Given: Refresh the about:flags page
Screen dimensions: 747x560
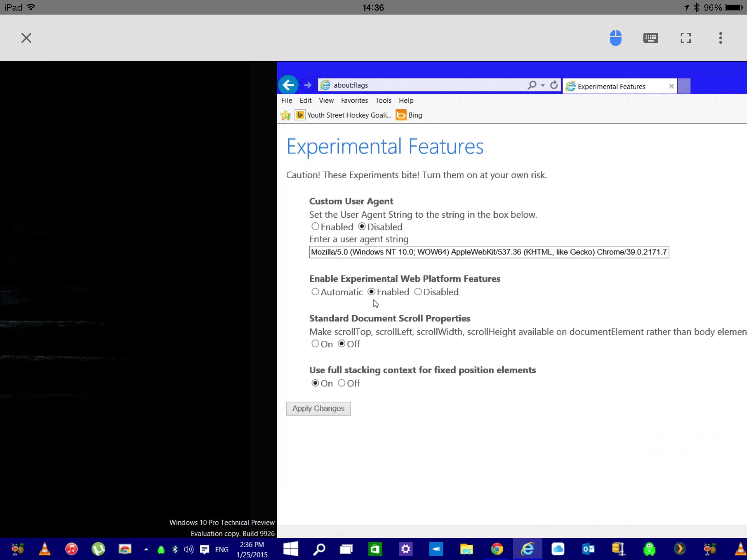Looking at the screenshot, I should [x=554, y=85].
